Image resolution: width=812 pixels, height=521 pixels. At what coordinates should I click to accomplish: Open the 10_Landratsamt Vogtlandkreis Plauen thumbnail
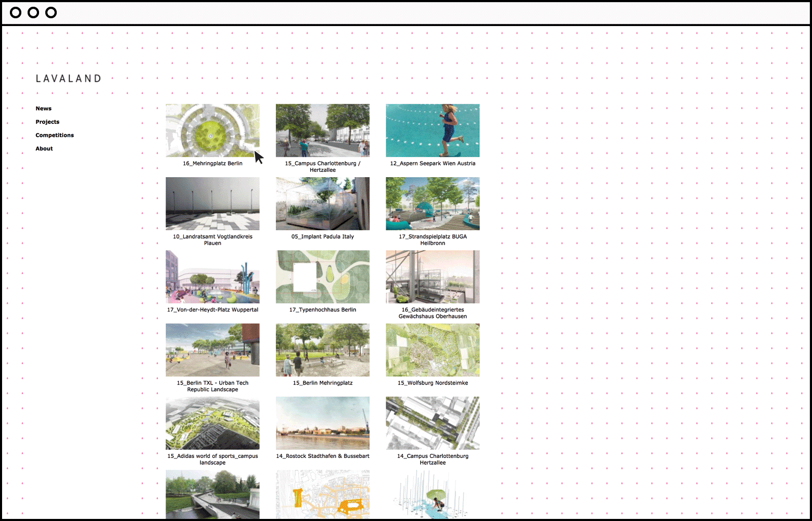pos(212,204)
